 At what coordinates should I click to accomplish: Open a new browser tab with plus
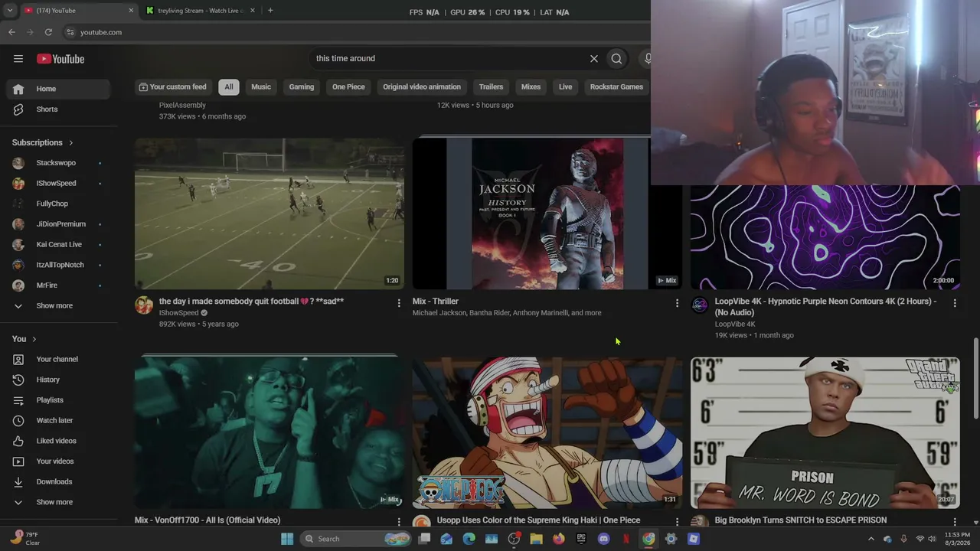tap(270, 11)
